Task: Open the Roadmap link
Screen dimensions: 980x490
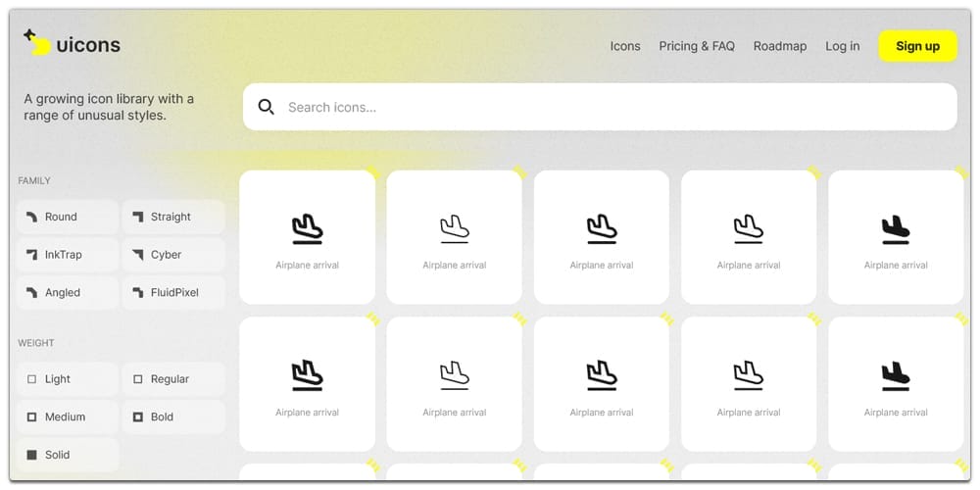Action: [780, 46]
